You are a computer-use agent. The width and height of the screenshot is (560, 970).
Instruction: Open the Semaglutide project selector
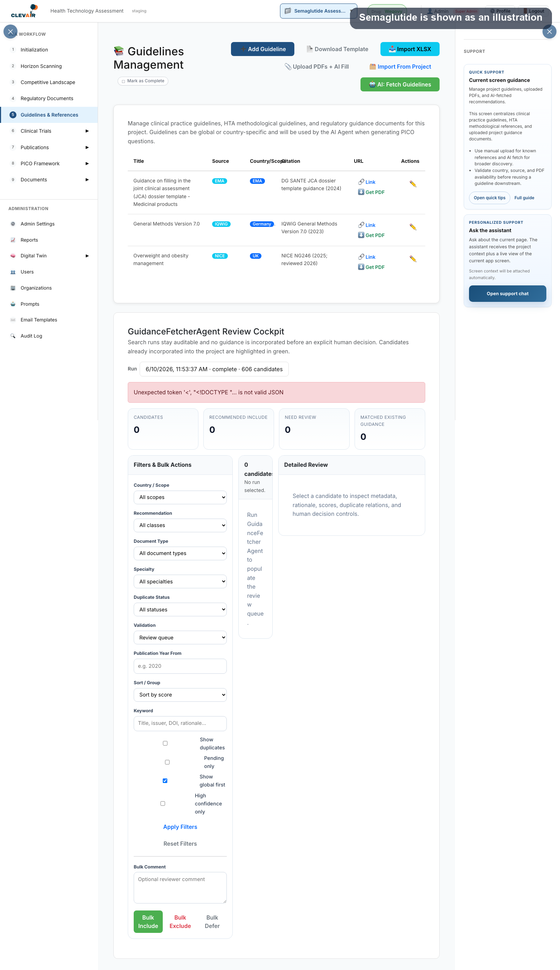tap(318, 11)
